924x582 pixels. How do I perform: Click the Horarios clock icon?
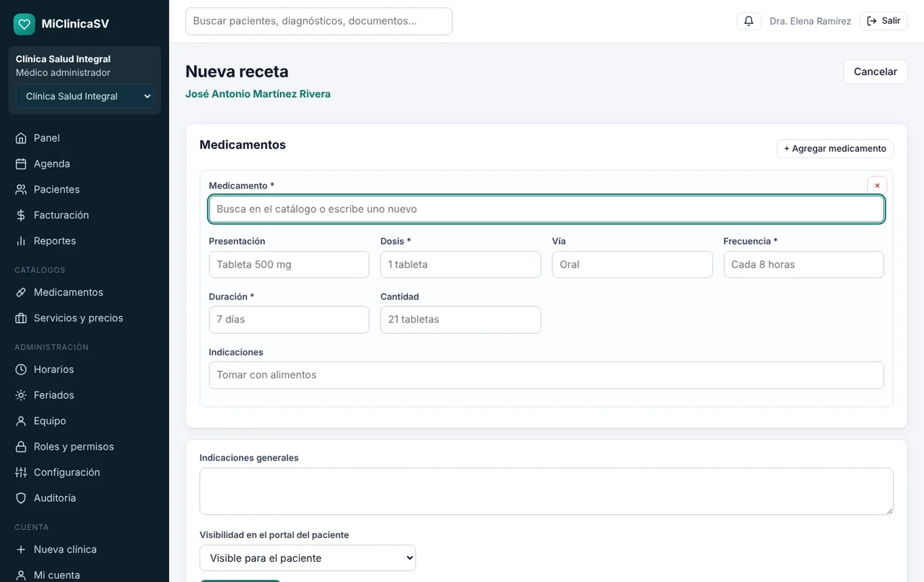[x=21, y=370]
